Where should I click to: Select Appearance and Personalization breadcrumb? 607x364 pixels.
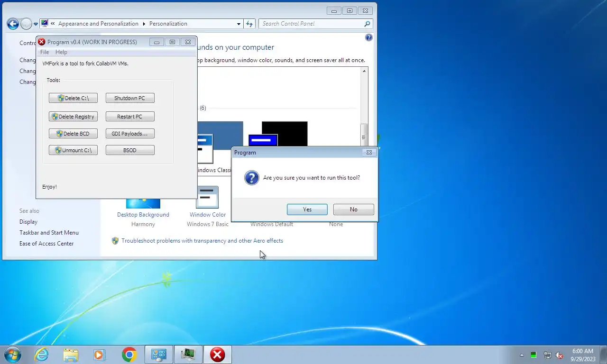[x=98, y=24]
